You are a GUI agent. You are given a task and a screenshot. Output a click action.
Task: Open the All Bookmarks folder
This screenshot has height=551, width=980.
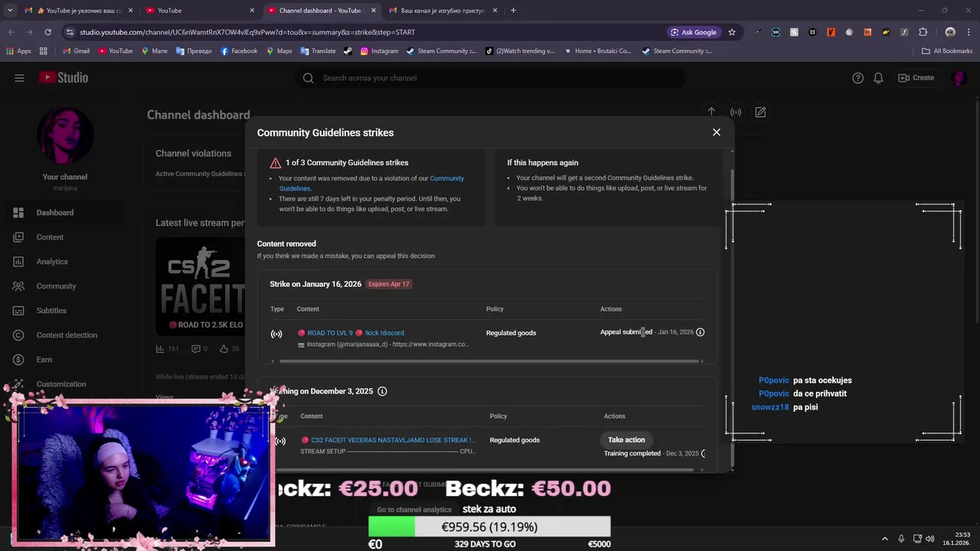(947, 51)
